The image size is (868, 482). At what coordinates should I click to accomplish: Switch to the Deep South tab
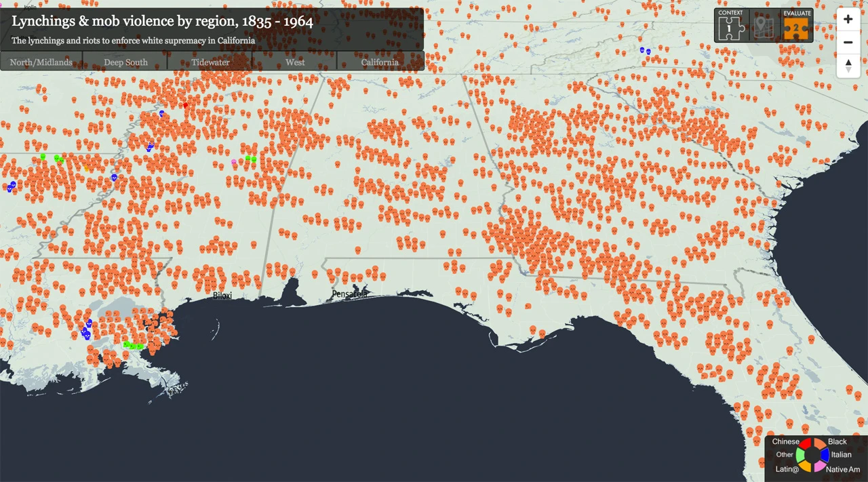125,62
